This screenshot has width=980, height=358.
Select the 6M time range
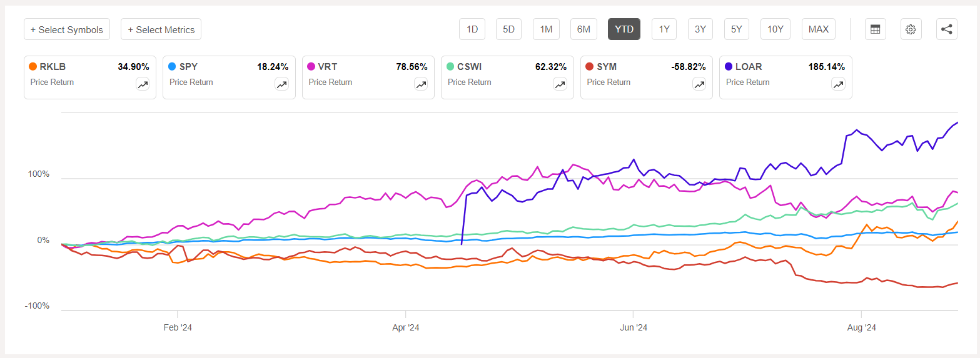(583, 29)
